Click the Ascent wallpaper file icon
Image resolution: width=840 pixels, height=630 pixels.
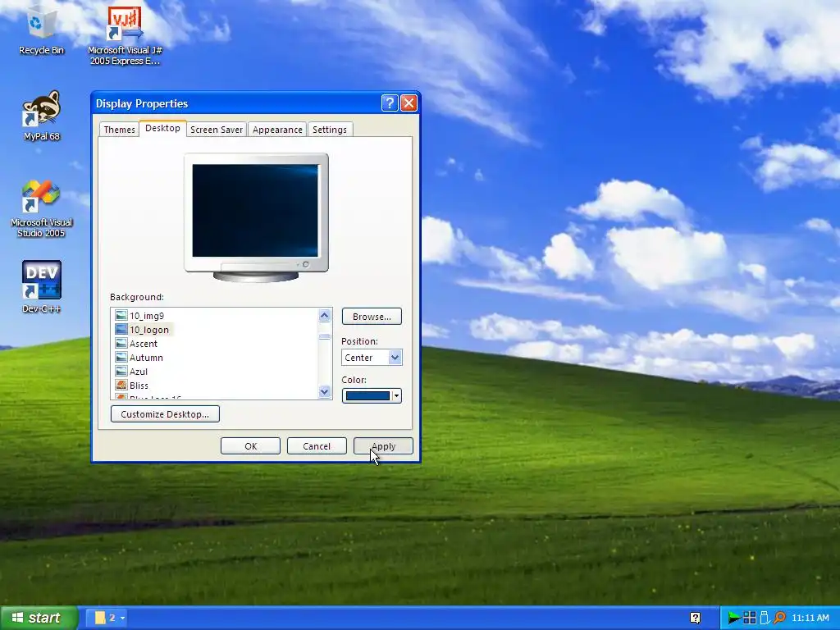[121, 344]
